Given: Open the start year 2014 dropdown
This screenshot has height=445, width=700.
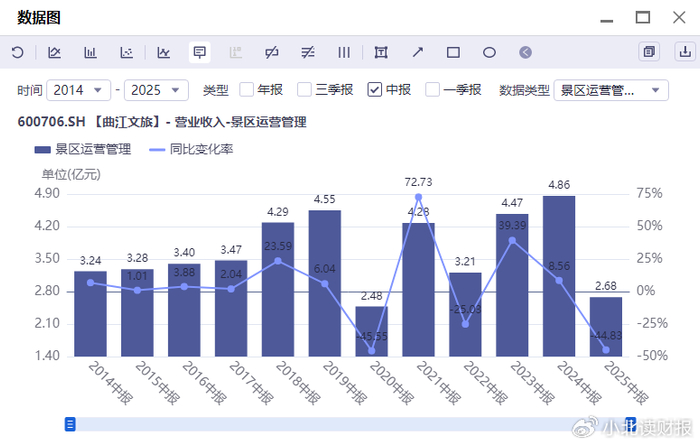Looking at the screenshot, I should coord(78,90).
